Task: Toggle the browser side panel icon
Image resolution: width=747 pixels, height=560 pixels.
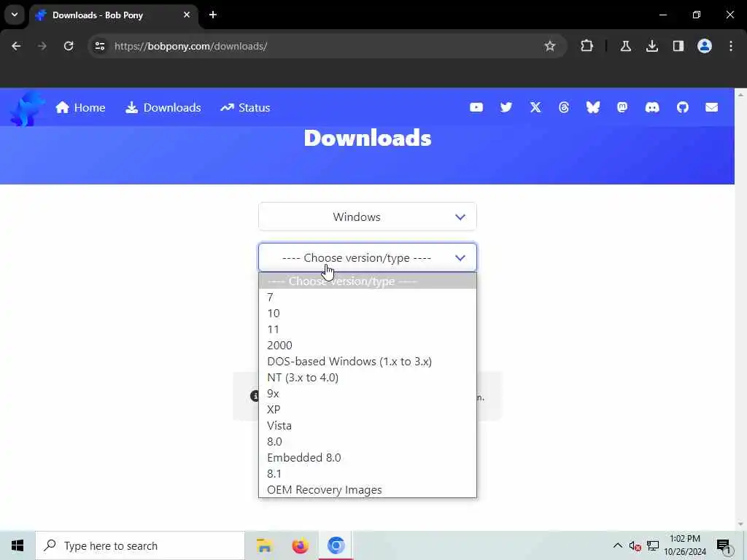Action: 678,46
